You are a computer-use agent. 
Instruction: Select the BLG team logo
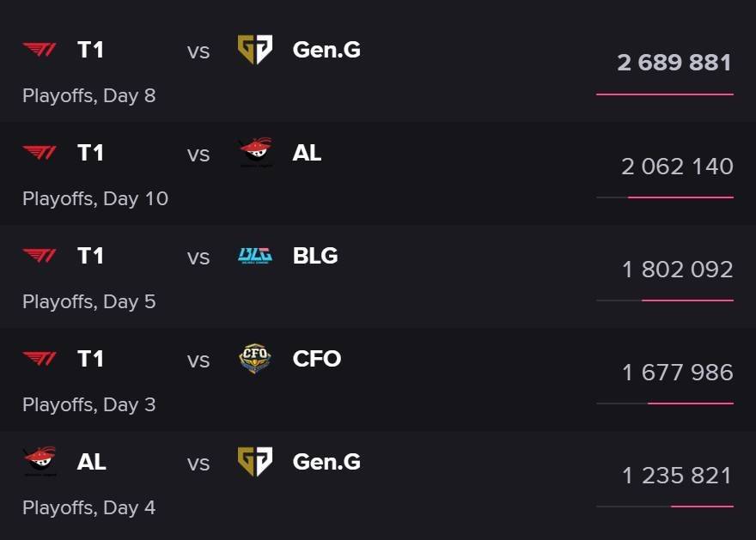point(255,256)
